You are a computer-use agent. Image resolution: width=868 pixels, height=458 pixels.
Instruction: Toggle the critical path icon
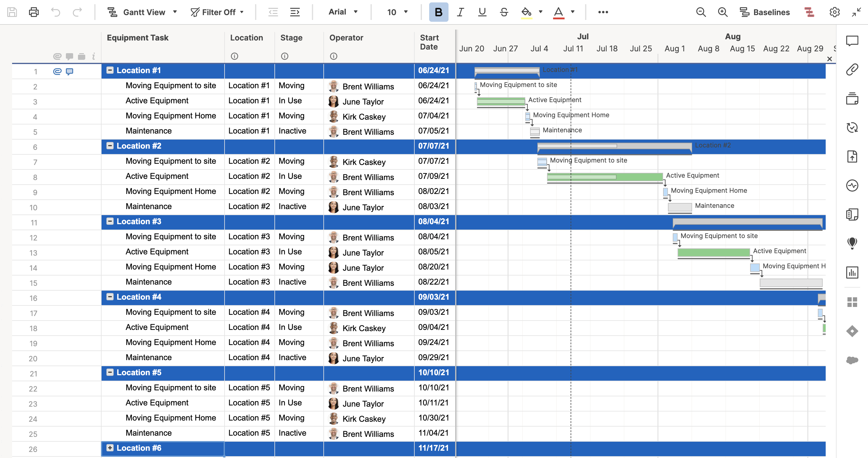(809, 12)
